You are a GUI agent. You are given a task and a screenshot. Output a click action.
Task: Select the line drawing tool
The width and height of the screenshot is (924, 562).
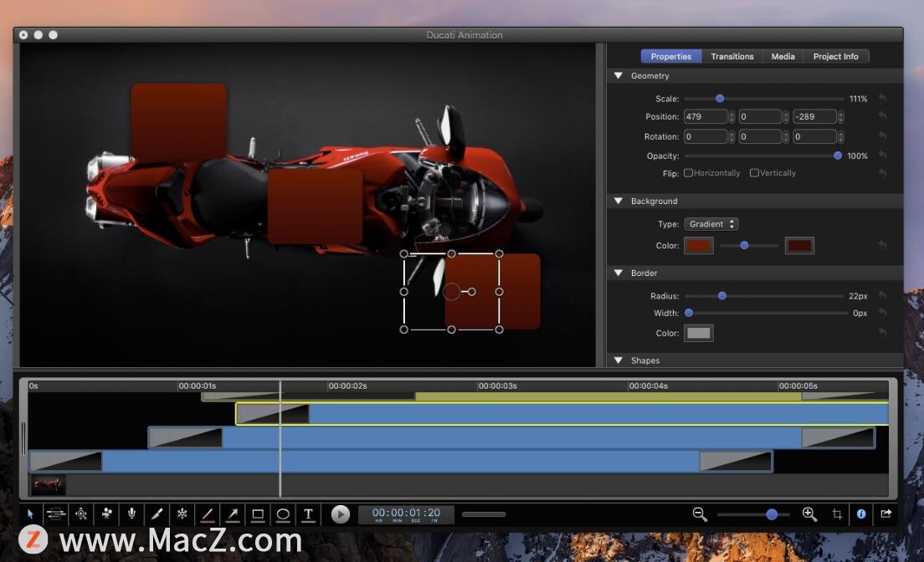pyautogui.click(x=208, y=514)
